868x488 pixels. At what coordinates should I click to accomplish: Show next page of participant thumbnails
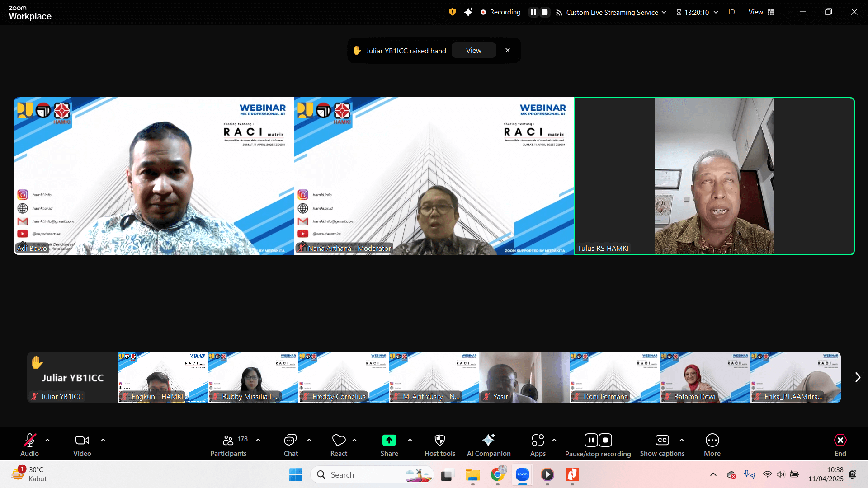pyautogui.click(x=858, y=377)
